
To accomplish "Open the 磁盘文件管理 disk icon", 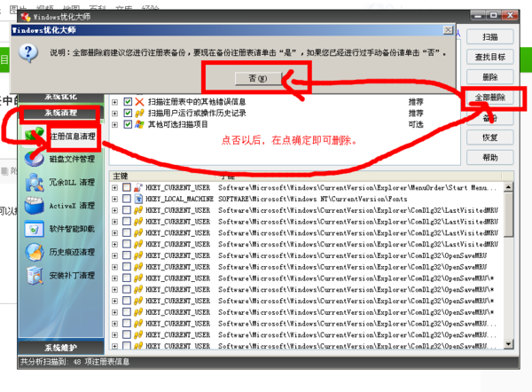I will tap(35, 159).
